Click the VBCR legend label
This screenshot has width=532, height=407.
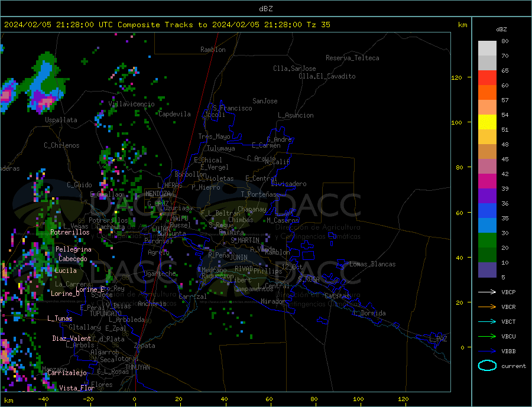click(508, 307)
